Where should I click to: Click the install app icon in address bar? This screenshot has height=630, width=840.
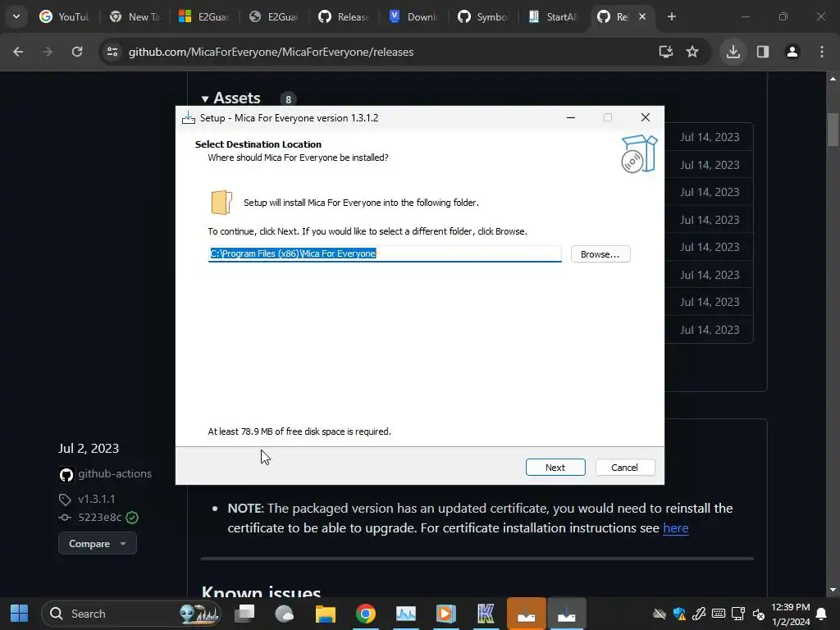[x=666, y=52]
